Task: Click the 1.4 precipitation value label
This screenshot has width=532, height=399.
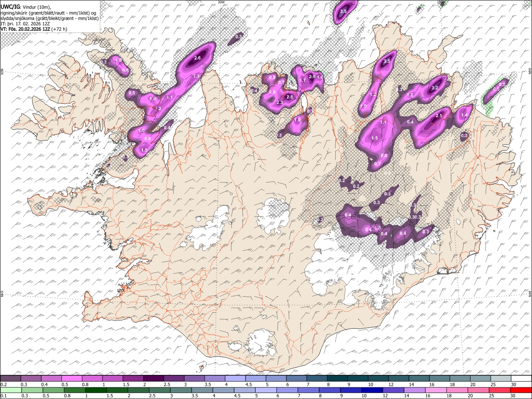Action: [464, 115]
